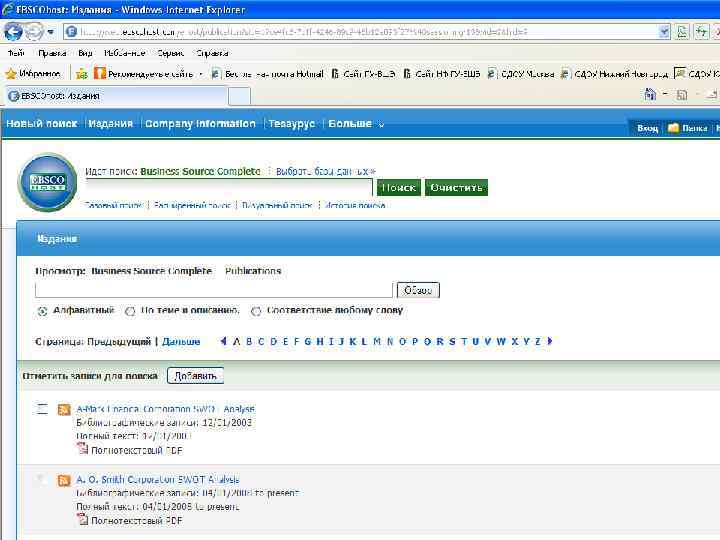
Task: Click the refresh page icon
Action: [701, 32]
